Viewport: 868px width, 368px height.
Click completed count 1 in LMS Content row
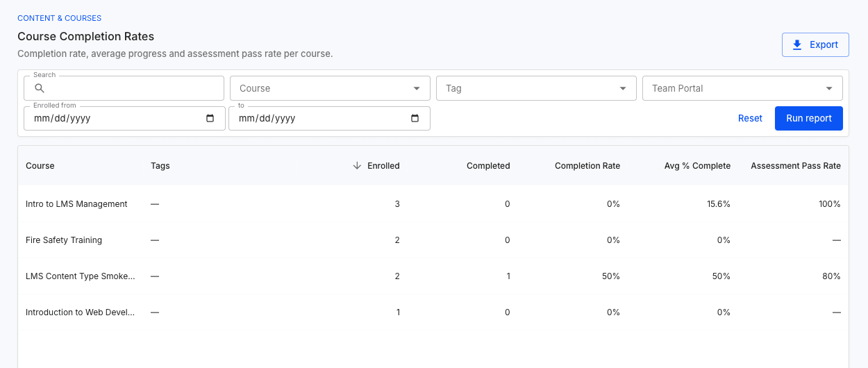pyautogui.click(x=508, y=276)
